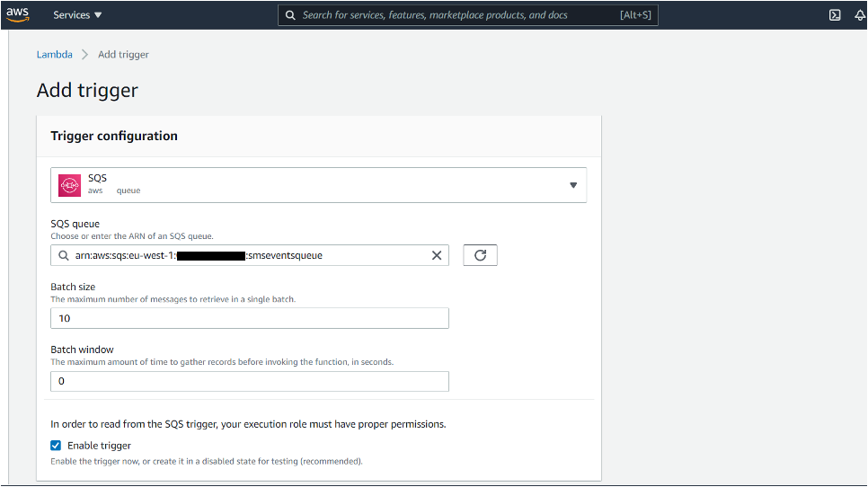Click the dropdown arrow of trigger selector
This screenshot has height=487, width=868.
573,185
